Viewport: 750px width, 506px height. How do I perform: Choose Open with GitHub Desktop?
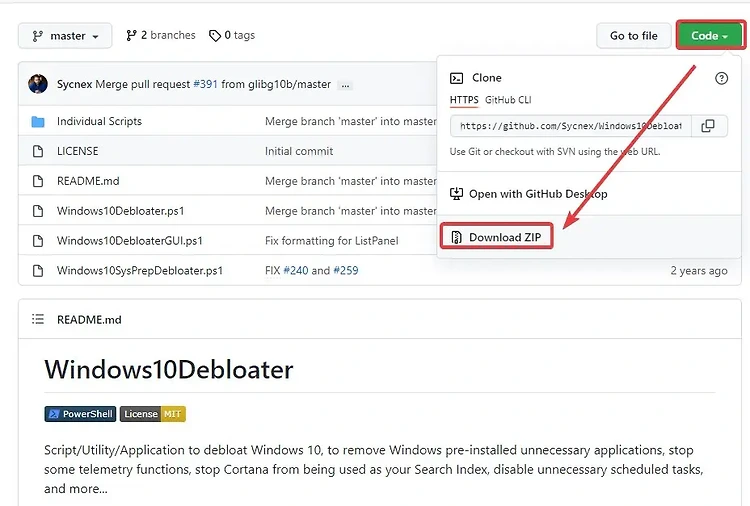pos(529,194)
